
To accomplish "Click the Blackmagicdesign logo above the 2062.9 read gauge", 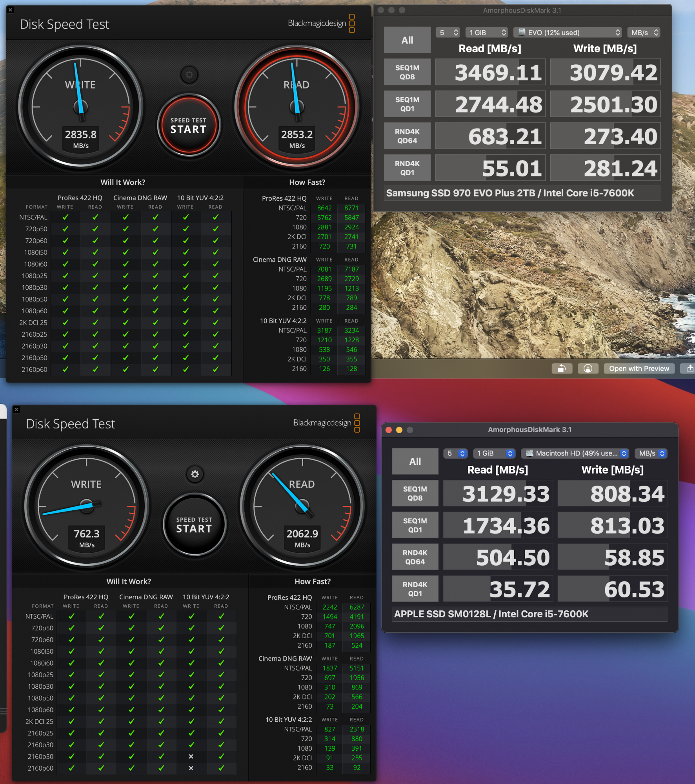I will [x=327, y=423].
